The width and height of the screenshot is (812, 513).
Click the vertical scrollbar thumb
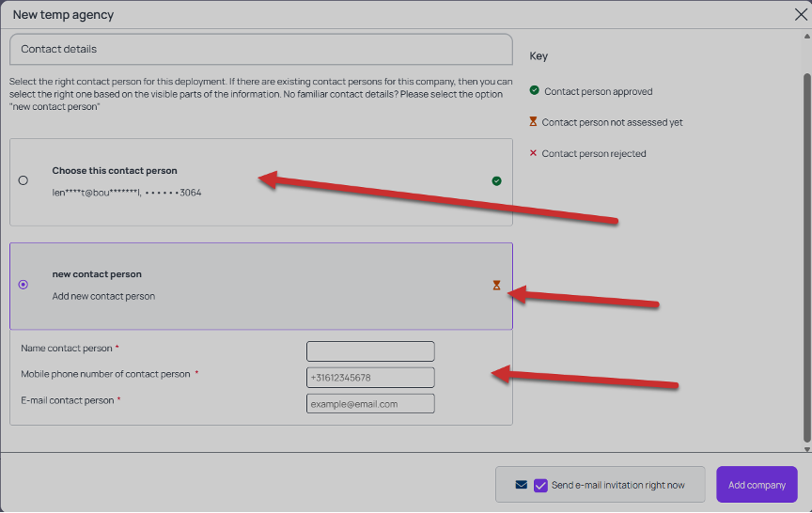coord(806,257)
